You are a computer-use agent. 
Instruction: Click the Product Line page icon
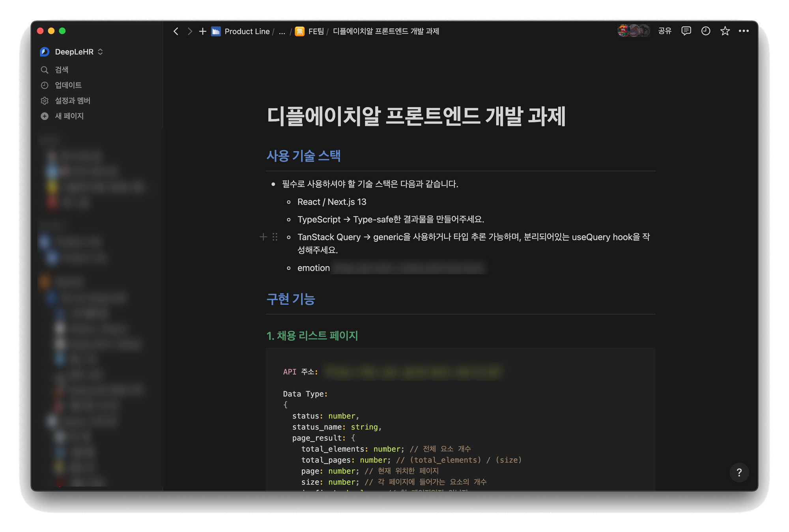(x=216, y=31)
